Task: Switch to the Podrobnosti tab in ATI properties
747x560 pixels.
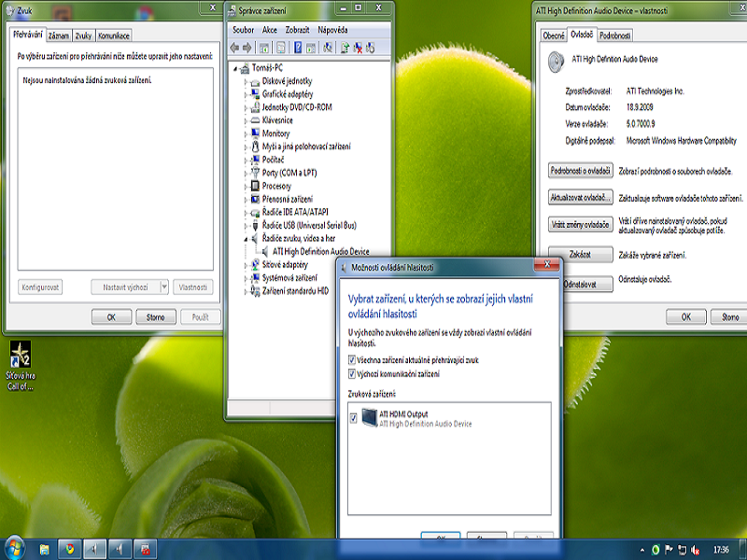Action: point(615,35)
